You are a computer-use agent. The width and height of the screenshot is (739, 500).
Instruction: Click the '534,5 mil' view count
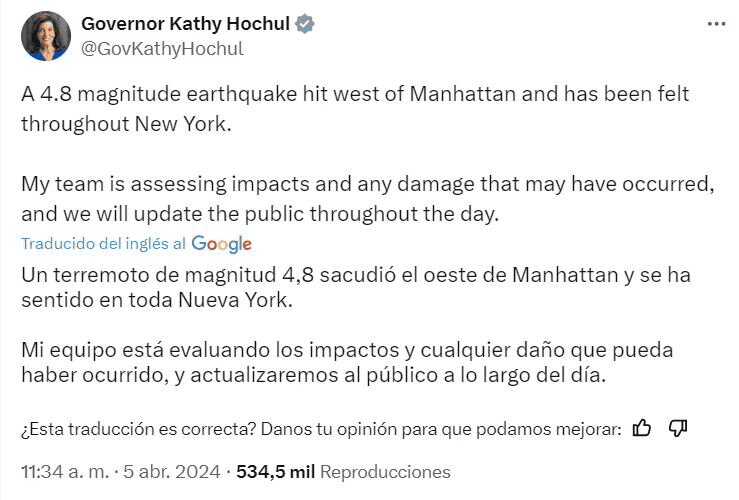click(x=275, y=472)
